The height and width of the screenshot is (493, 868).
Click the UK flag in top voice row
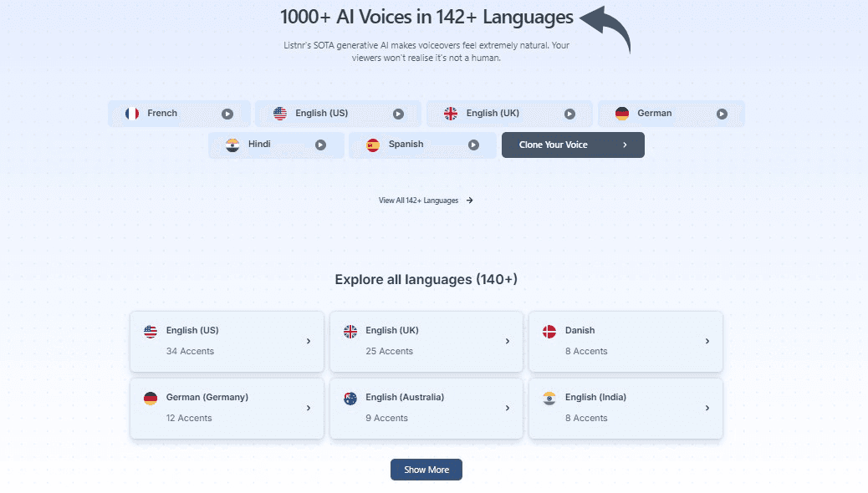point(451,114)
